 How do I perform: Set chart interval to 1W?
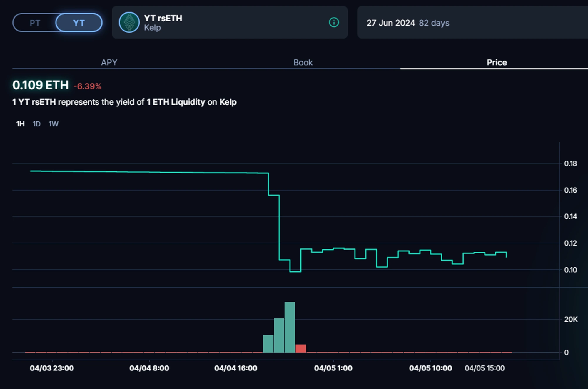click(54, 124)
